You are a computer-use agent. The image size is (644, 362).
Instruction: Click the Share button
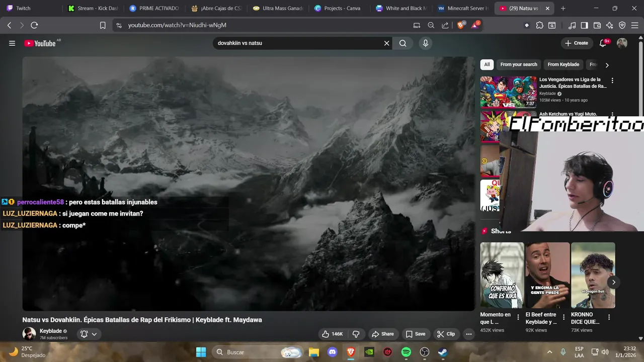click(x=382, y=334)
